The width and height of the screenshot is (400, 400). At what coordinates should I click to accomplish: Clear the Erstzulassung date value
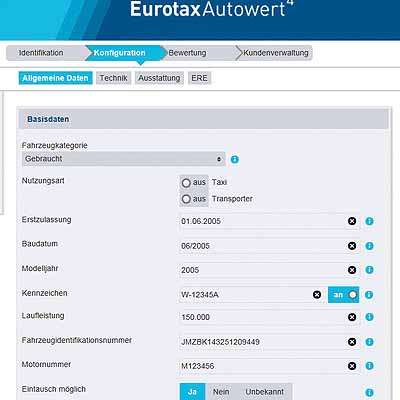coord(352,221)
